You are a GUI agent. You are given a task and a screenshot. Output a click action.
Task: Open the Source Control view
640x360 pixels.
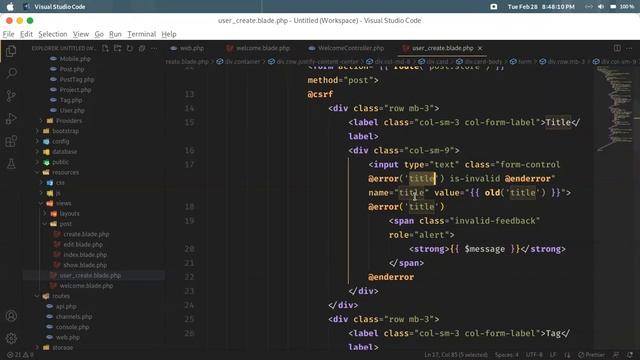coord(11,96)
